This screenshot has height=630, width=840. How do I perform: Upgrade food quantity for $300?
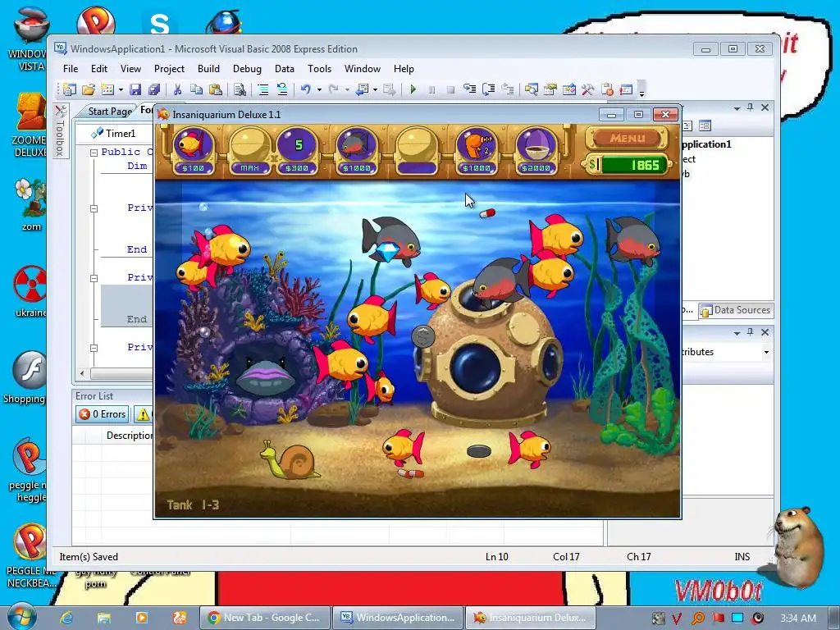click(x=297, y=150)
